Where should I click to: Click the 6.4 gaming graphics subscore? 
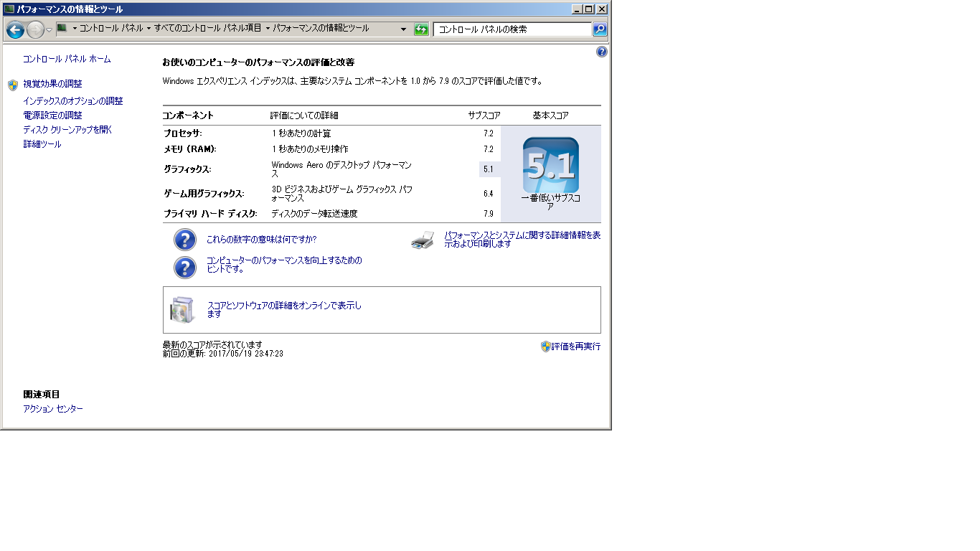click(489, 194)
